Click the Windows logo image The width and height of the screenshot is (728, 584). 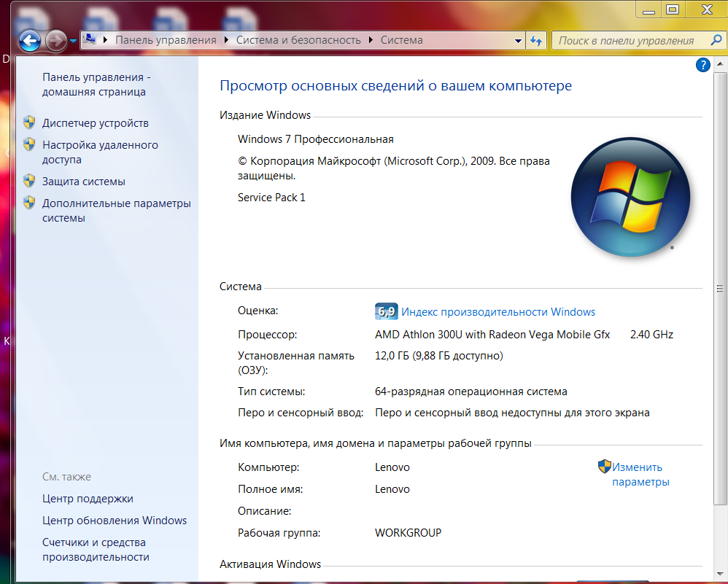[x=630, y=197]
